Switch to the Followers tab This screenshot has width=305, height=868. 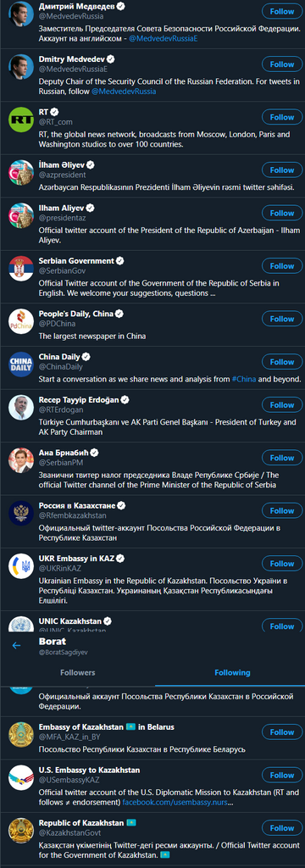coord(77,672)
